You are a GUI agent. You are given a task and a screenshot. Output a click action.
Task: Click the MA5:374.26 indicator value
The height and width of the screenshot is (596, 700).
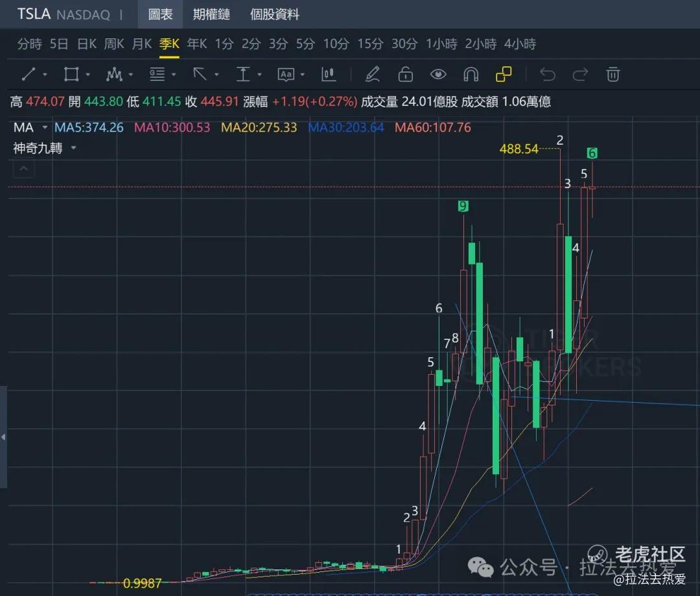(x=89, y=127)
